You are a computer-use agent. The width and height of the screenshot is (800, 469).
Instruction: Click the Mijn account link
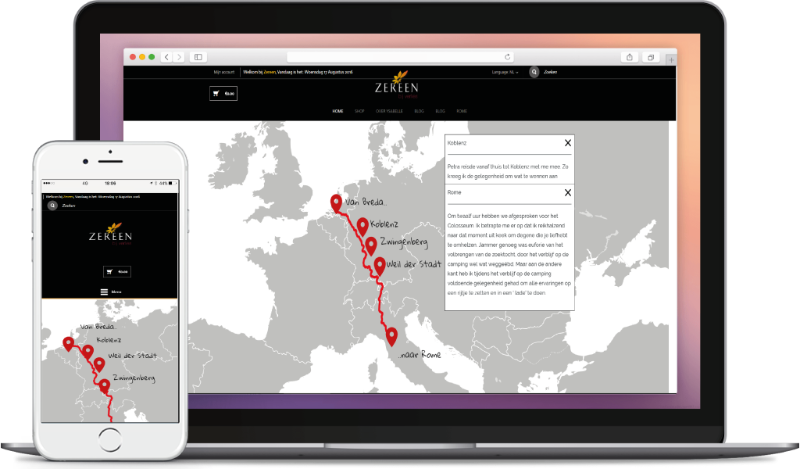pyautogui.click(x=224, y=73)
